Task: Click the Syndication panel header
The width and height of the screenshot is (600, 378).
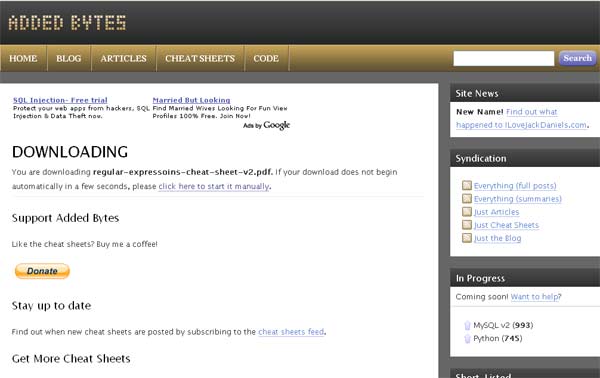Action: coord(525,158)
